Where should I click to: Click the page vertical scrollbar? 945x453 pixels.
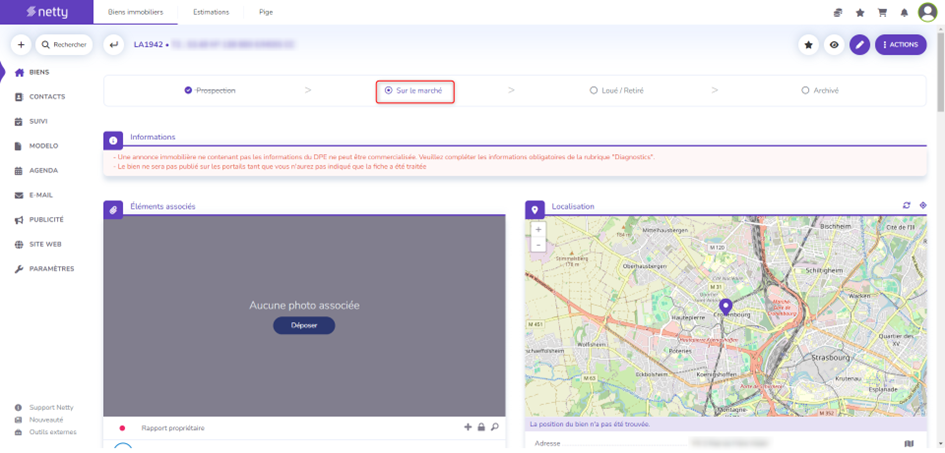[x=941, y=72]
